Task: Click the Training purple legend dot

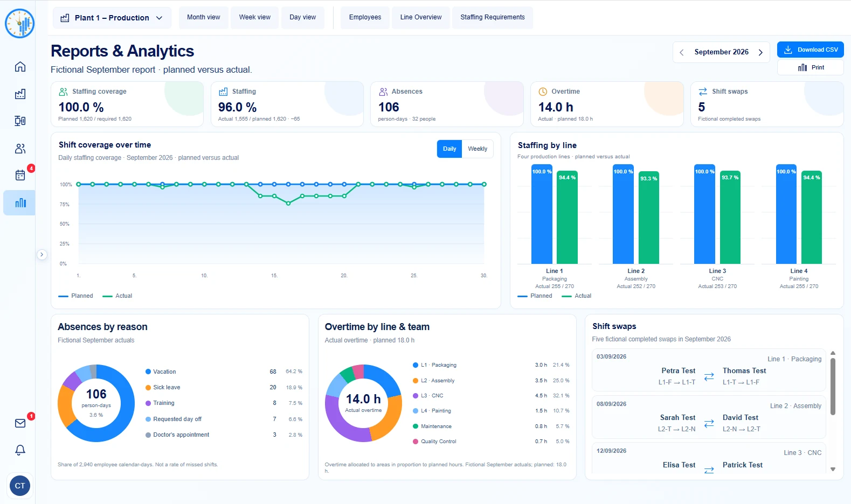Action: (x=148, y=403)
